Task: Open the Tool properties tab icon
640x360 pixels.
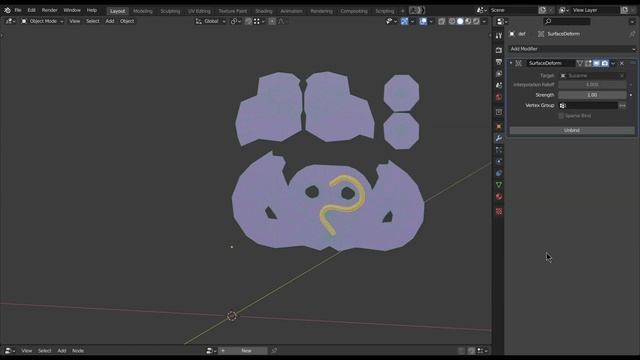Action: click(x=499, y=36)
